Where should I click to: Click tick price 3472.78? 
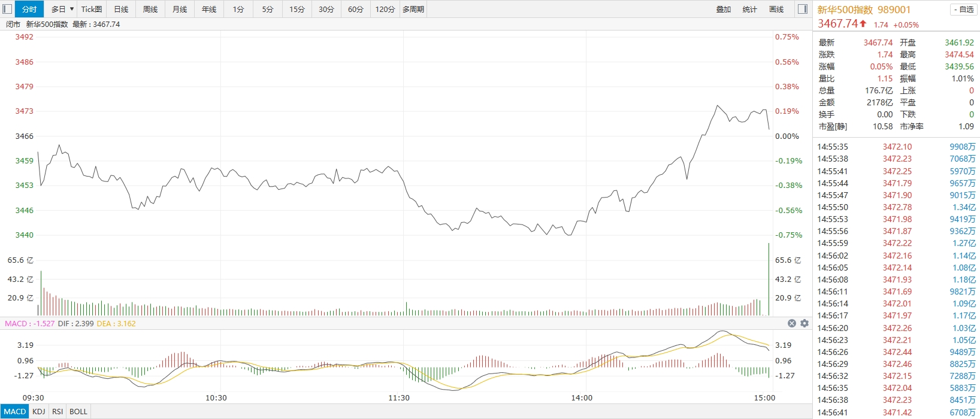point(897,207)
